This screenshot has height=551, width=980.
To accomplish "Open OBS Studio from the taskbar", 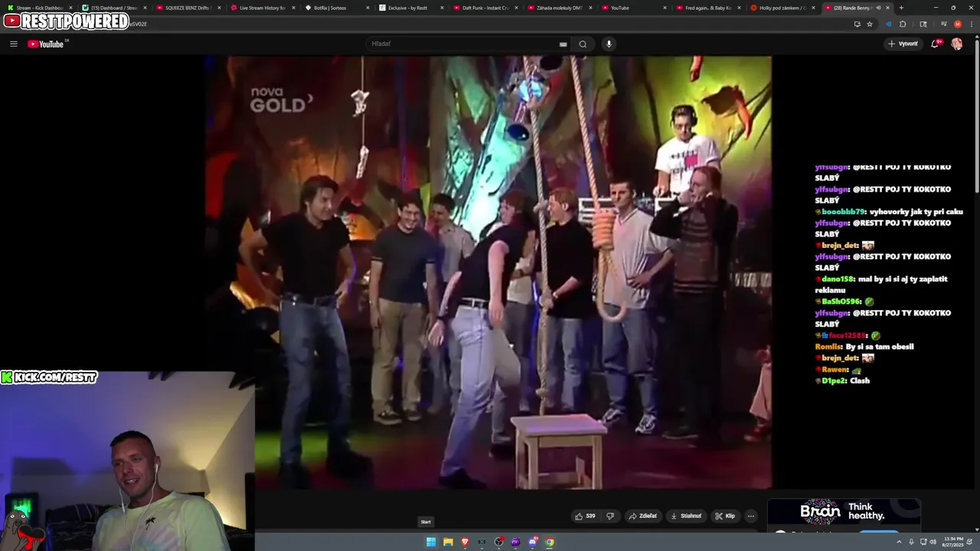I will click(x=498, y=542).
